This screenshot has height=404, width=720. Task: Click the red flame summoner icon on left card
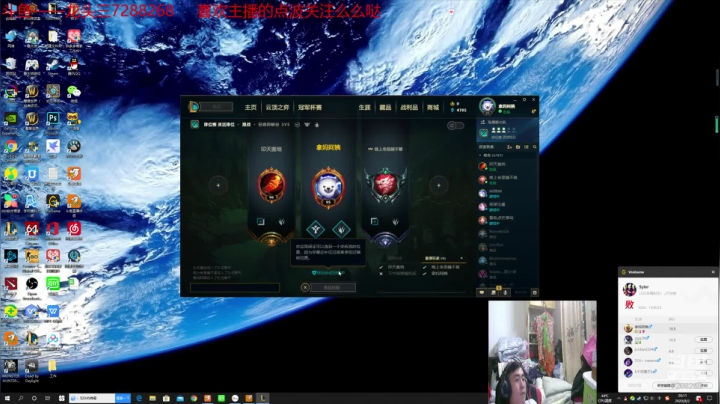tap(271, 185)
